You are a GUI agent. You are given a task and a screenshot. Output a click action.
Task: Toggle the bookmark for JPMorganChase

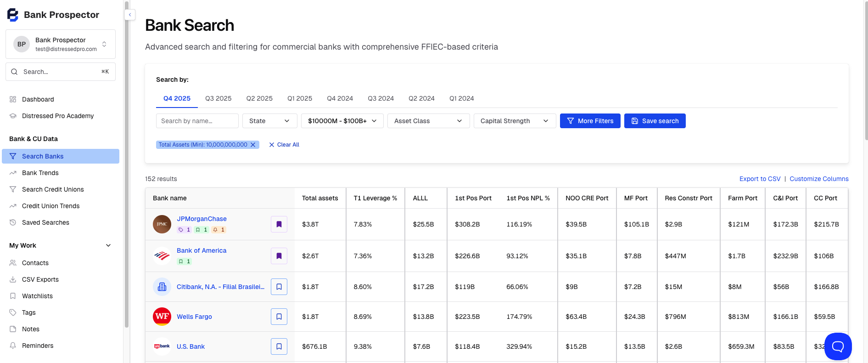[x=279, y=224]
